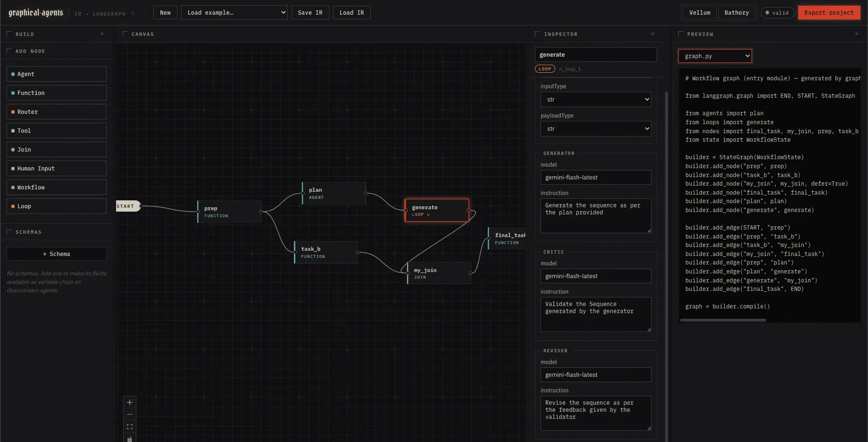Click the Generator instruction text area

596,216
